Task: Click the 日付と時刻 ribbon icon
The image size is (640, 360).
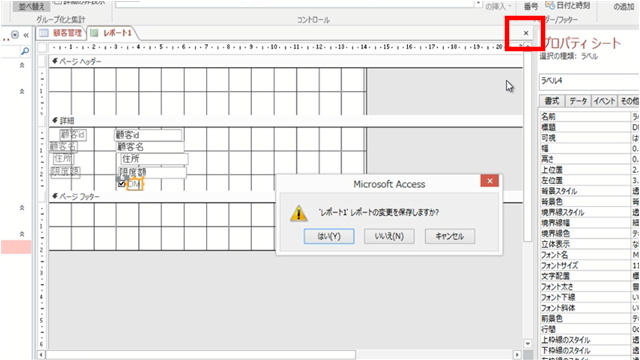Action: tap(550, 6)
